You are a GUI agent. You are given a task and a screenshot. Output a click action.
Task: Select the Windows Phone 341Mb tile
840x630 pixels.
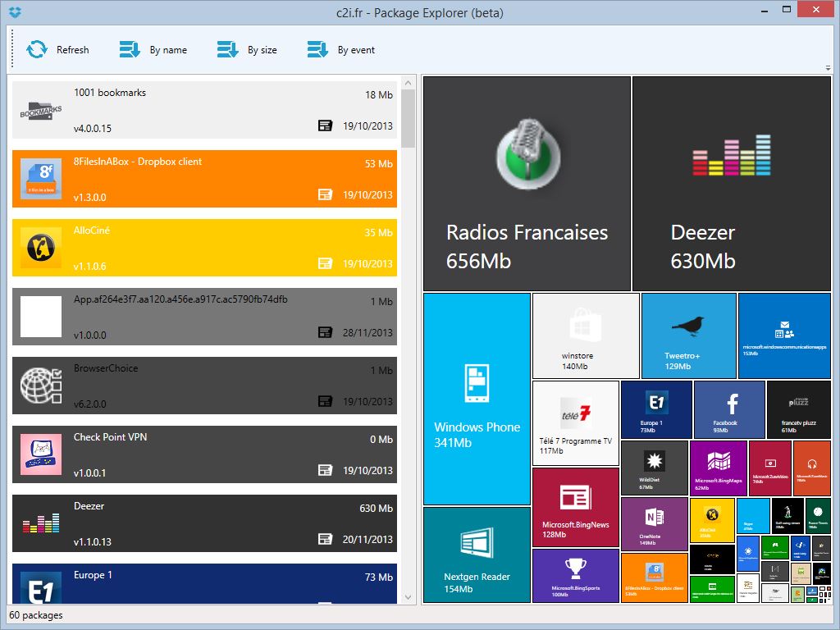coord(477,399)
